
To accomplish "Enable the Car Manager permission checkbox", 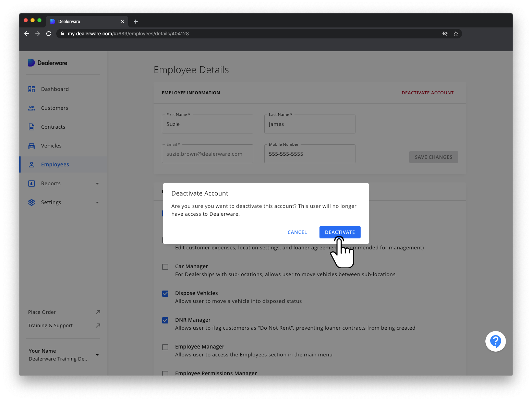I will point(165,267).
